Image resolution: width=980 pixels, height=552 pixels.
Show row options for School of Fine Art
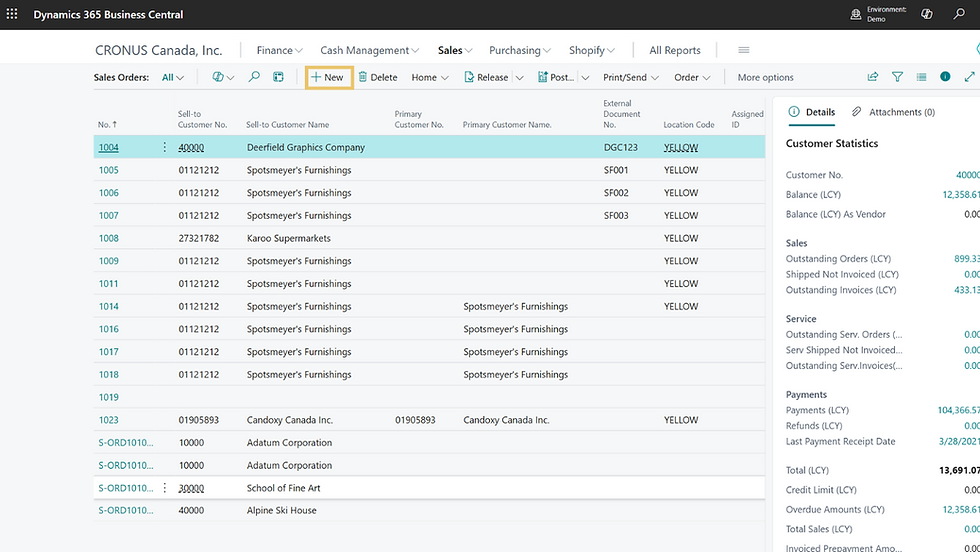[164, 488]
